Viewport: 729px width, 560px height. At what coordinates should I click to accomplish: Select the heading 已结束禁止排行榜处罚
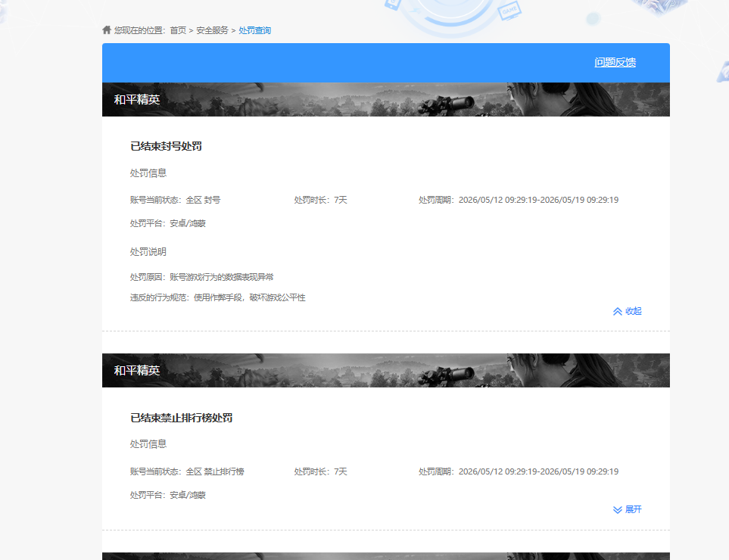pyautogui.click(x=182, y=418)
